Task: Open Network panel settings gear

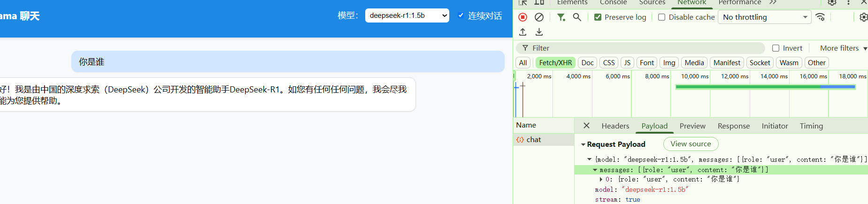Action: [x=863, y=17]
